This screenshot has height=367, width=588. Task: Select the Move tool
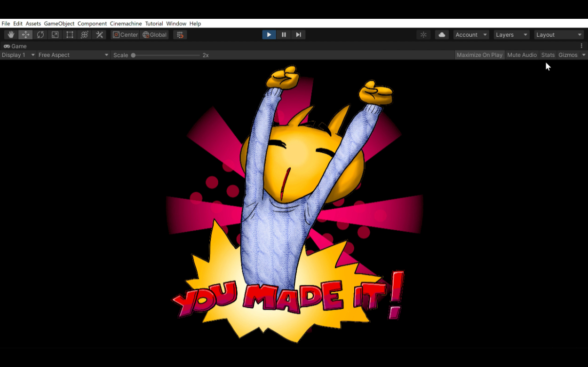point(25,35)
